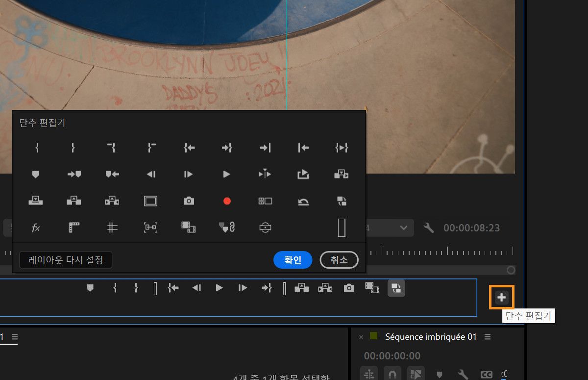
Task: Select Go to Next Edit Point icon
Action: [265, 148]
